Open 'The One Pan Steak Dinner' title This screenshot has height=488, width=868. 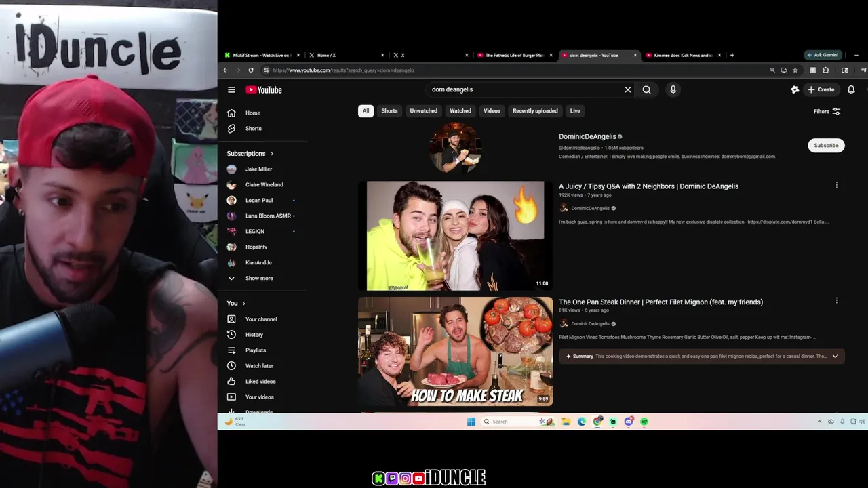pyautogui.click(x=660, y=302)
